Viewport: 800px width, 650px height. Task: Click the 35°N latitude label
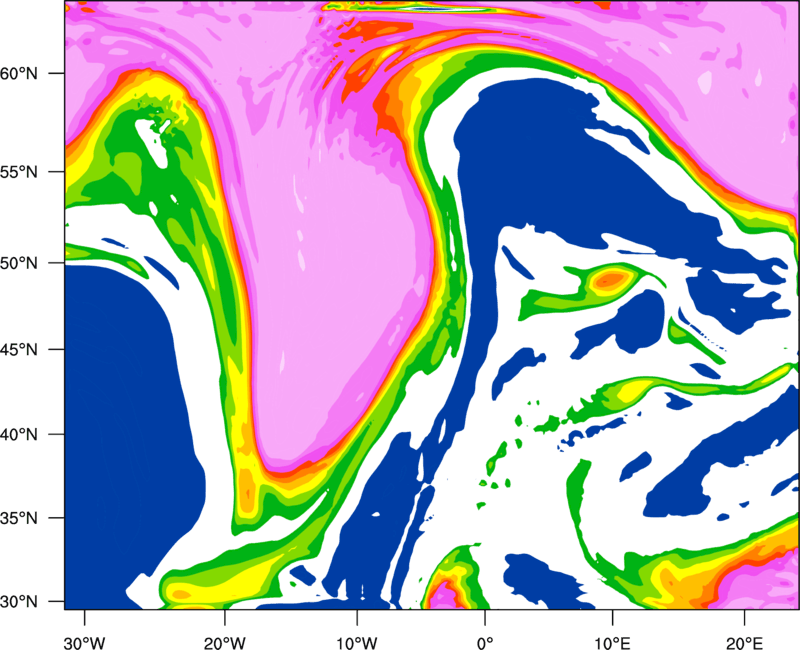19,518
